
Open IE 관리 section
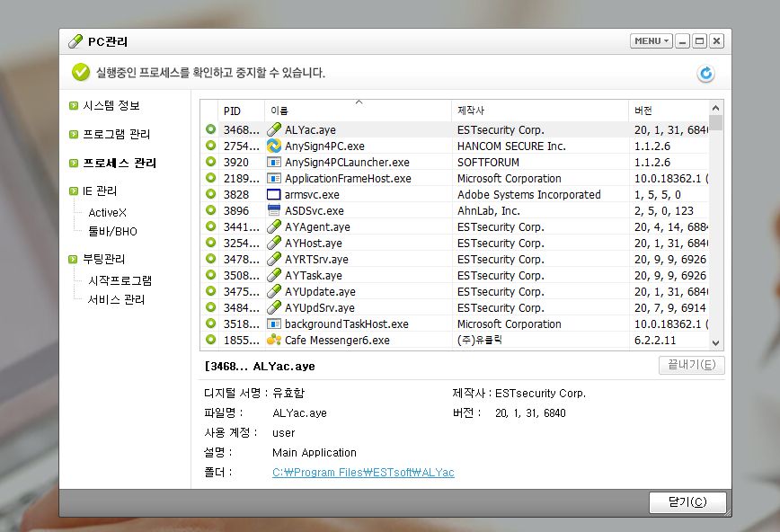coord(100,191)
